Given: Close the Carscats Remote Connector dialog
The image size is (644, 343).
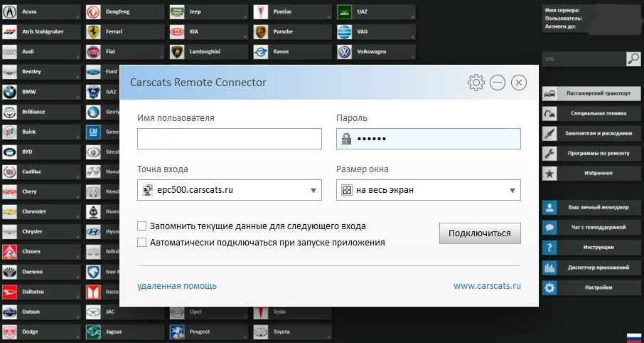Looking at the screenshot, I should 519,83.
